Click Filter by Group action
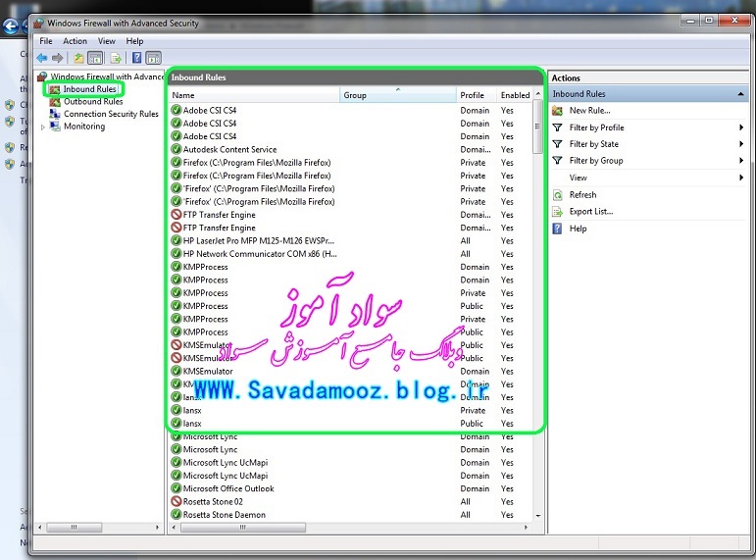 click(x=596, y=160)
